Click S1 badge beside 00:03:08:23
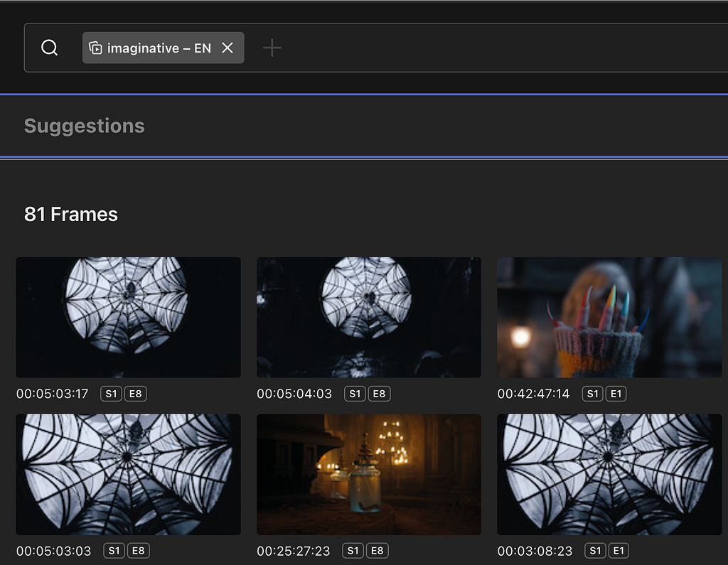Viewport: 728px width, 565px height. click(595, 551)
